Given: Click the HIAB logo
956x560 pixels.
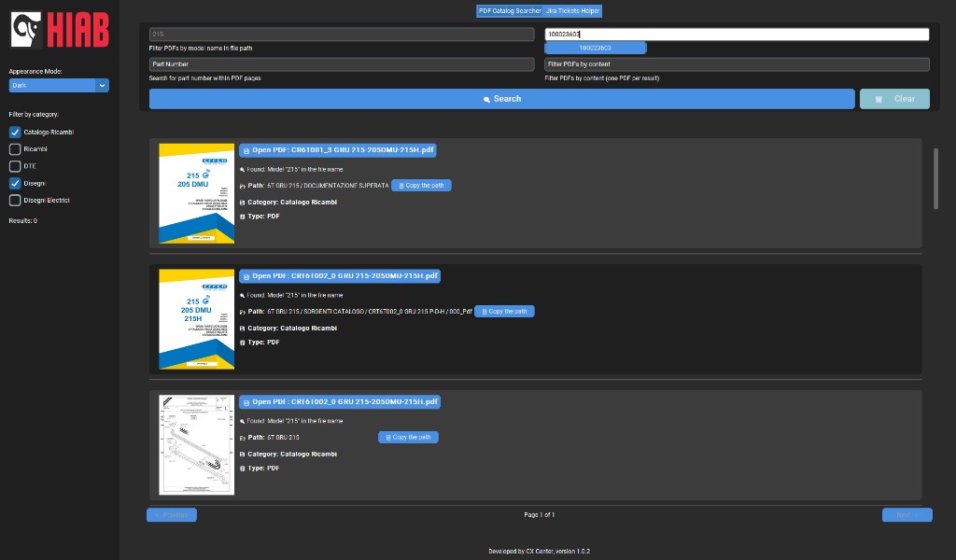Looking at the screenshot, I should [x=60, y=29].
